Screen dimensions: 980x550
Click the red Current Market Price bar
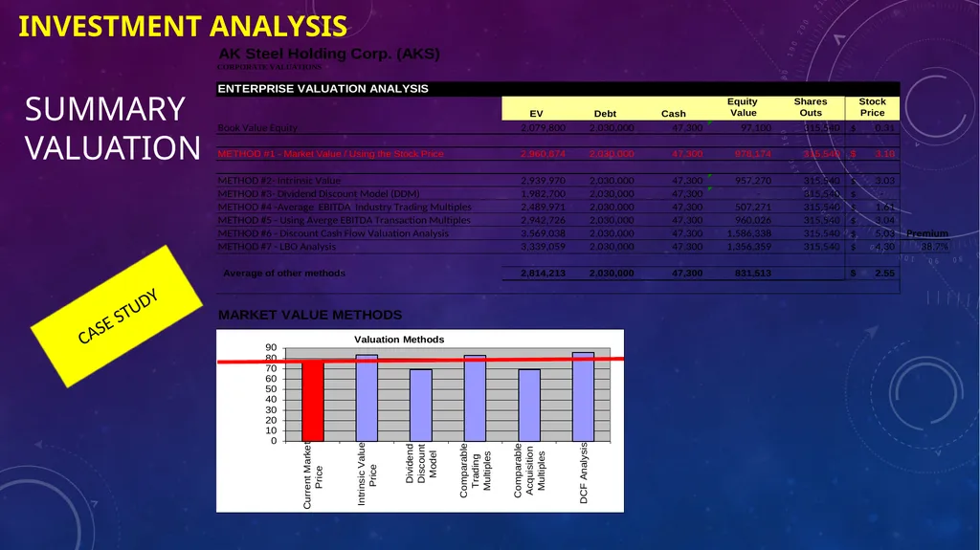[313, 401]
